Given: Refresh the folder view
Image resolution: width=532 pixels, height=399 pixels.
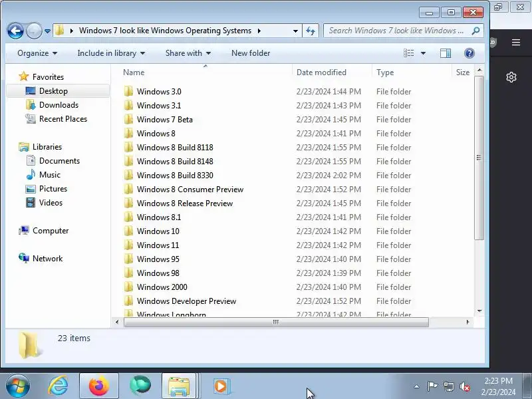Looking at the screenshot, I should 310,31.
